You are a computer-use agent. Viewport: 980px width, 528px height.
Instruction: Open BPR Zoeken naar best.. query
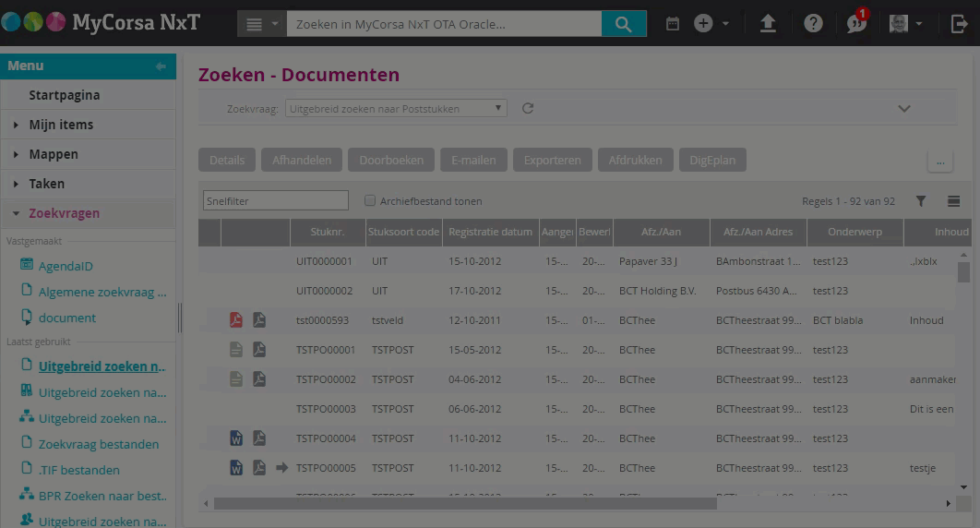tap(102, 496)
